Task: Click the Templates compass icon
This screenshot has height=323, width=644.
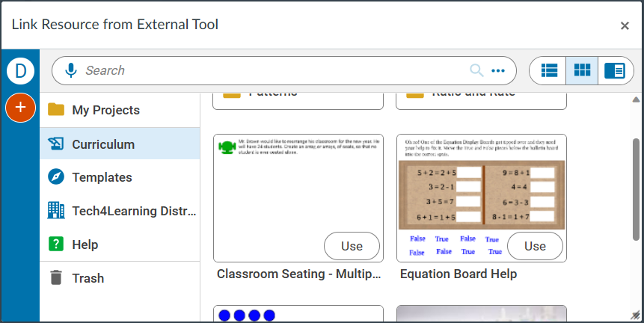Action: (56, 177)
